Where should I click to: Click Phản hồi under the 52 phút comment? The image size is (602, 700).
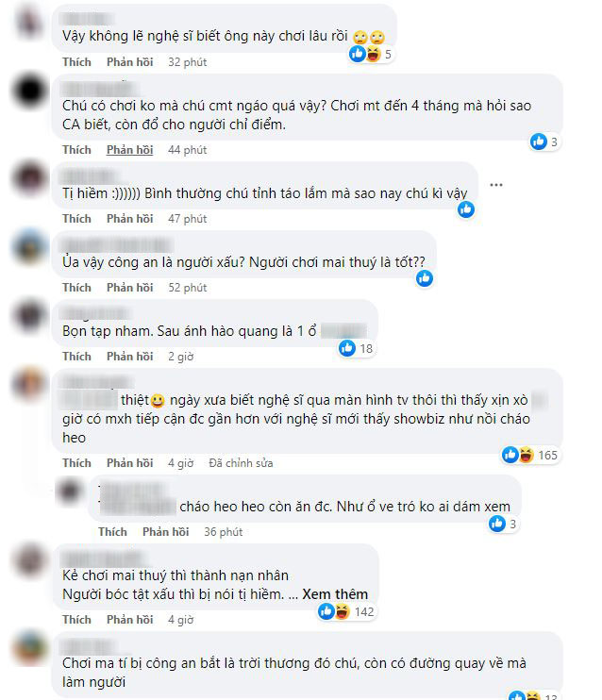(x=129, y=287)
